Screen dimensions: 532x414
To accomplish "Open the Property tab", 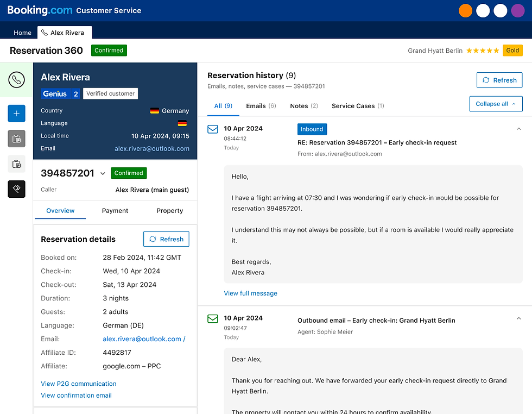I will click(x=169, y=211).
